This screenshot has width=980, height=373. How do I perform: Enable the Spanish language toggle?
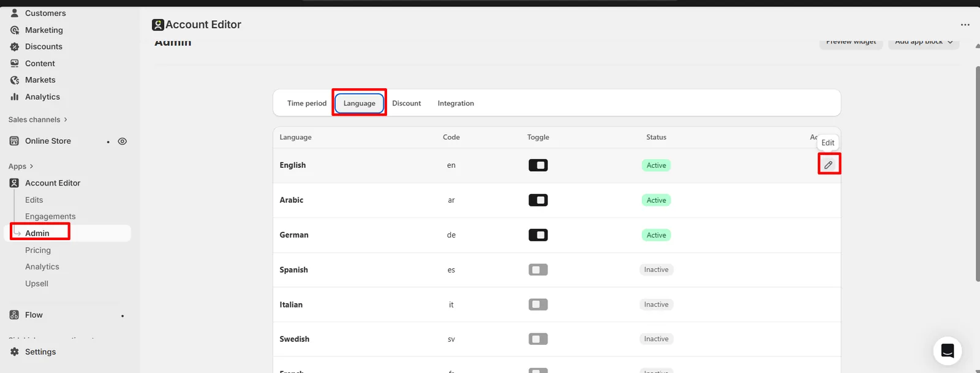[x=538, y=269]
